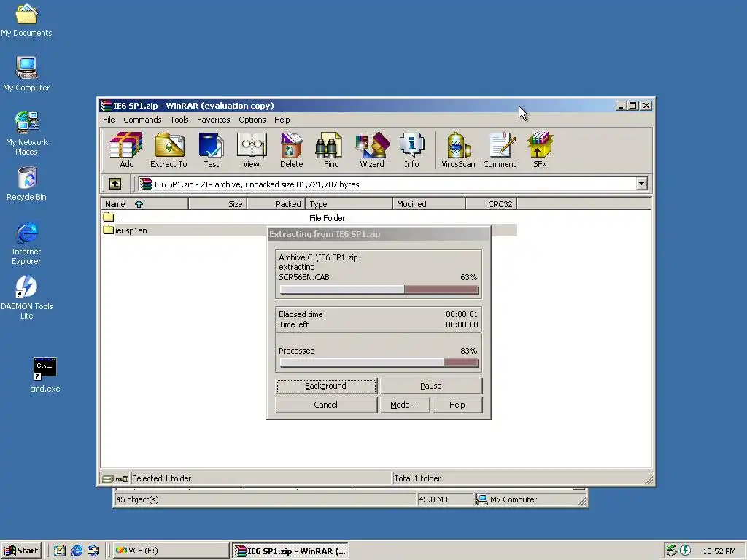Open Internet Explorer desktop icon

26,243
